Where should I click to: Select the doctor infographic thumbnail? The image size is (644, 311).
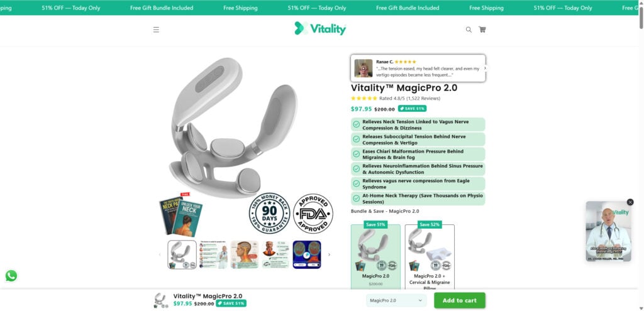point(213,255)
